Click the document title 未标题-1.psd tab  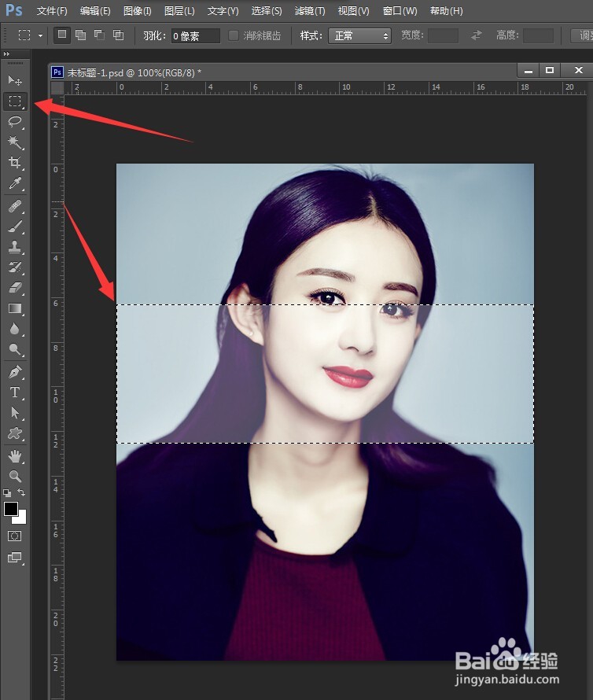[x=134, y=73]
